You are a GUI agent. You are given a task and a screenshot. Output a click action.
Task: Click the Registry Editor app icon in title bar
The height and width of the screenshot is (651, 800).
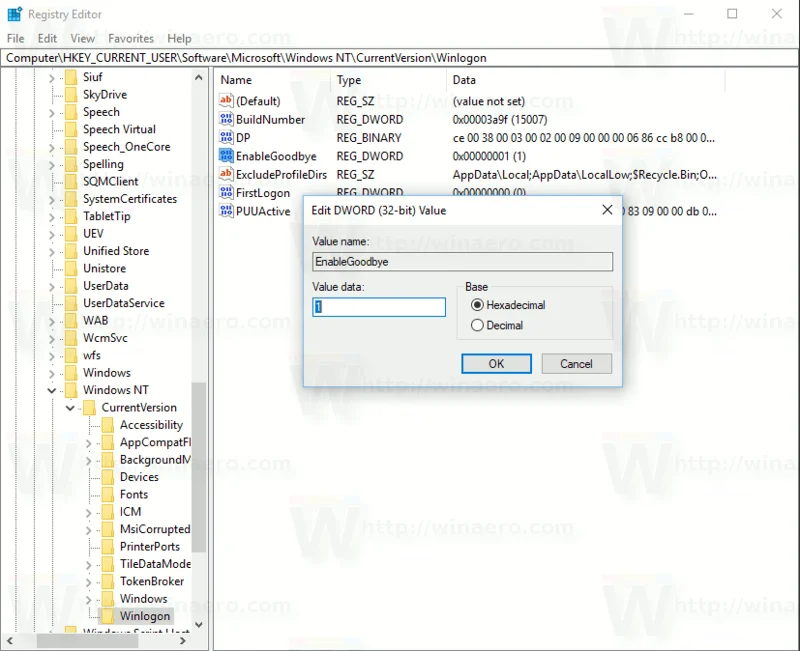coord(14,14)
